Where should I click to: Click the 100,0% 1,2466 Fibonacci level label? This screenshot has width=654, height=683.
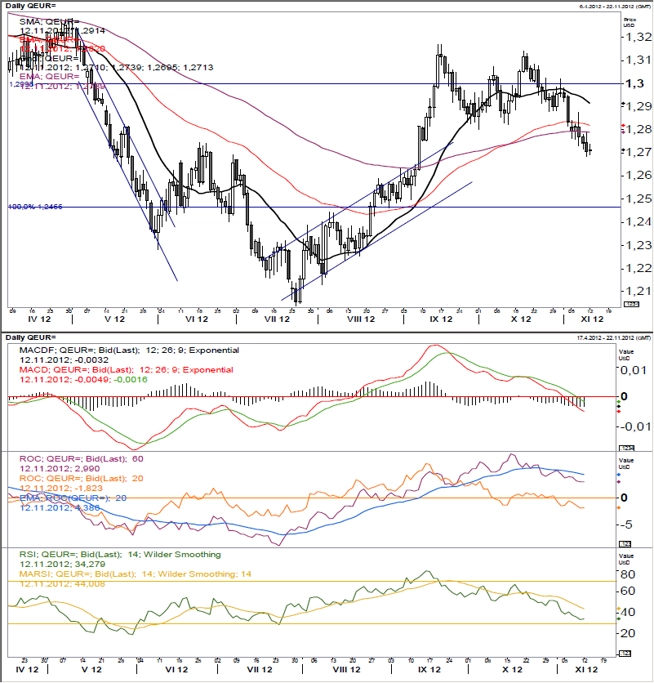pyautogui.click(x=35, y=206)
